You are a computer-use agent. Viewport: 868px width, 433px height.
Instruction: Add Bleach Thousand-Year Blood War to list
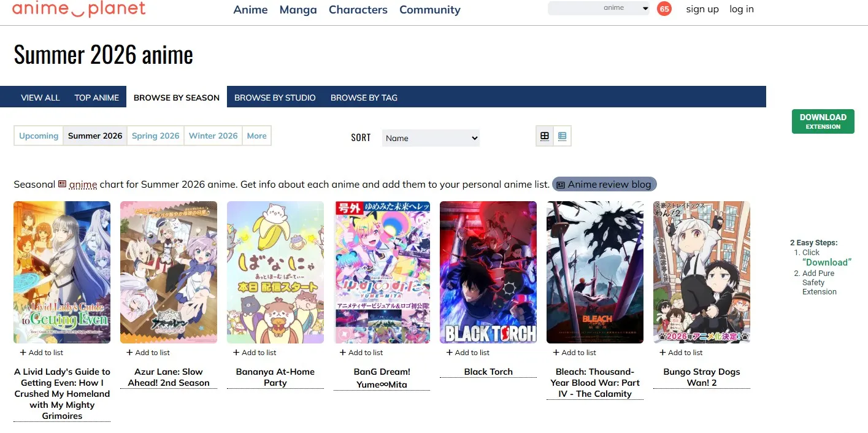575,353
